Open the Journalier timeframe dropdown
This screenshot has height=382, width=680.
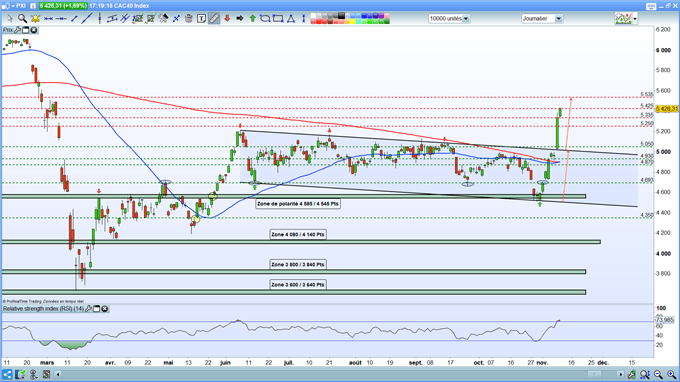pos(559,19)
